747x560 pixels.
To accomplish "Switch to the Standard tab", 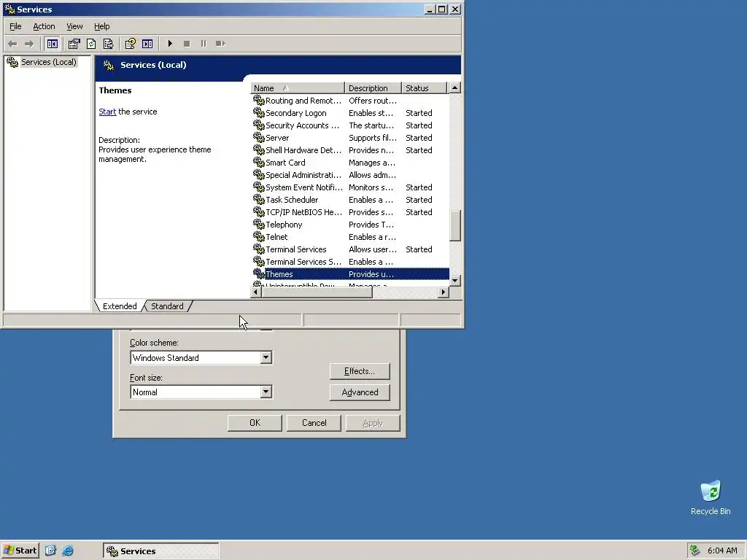I will [x=167, y=306].
